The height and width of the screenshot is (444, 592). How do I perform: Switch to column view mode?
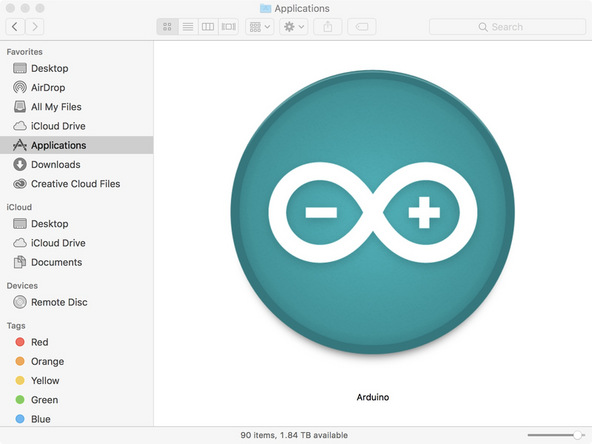(208, 27)
